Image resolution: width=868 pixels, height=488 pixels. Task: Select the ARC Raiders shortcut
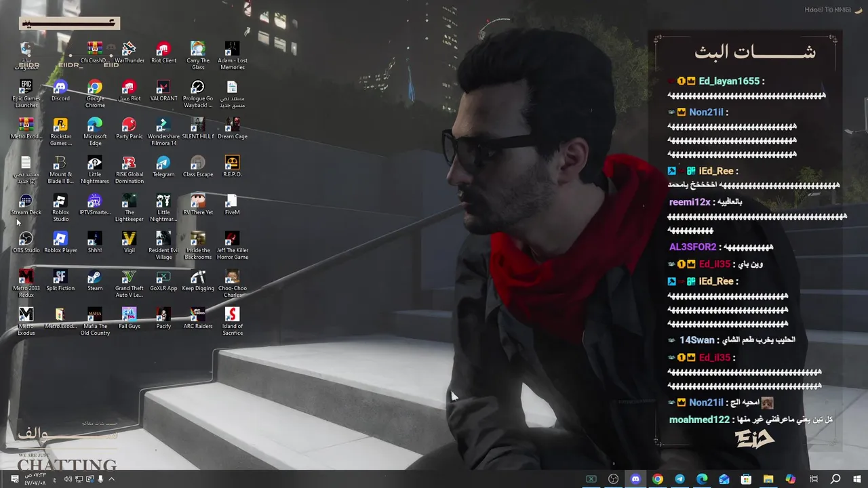(198, 318)
